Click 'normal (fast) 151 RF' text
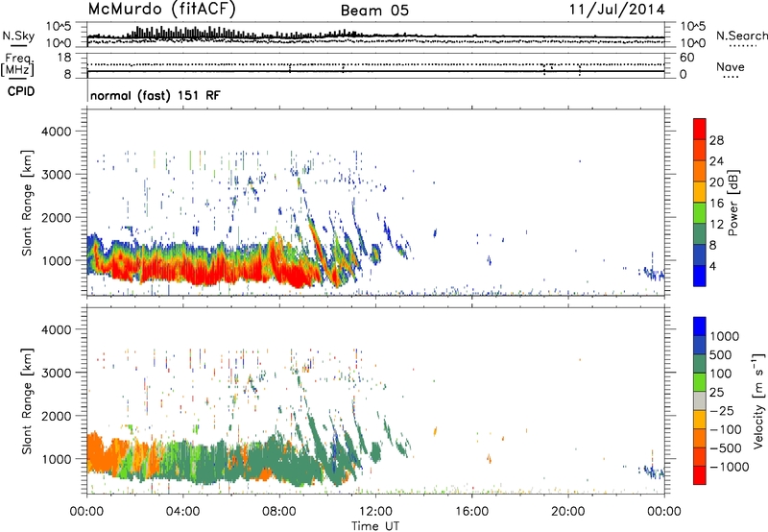Screen dimensions: 768x532 pyautogui.click(x=156, y=95)
